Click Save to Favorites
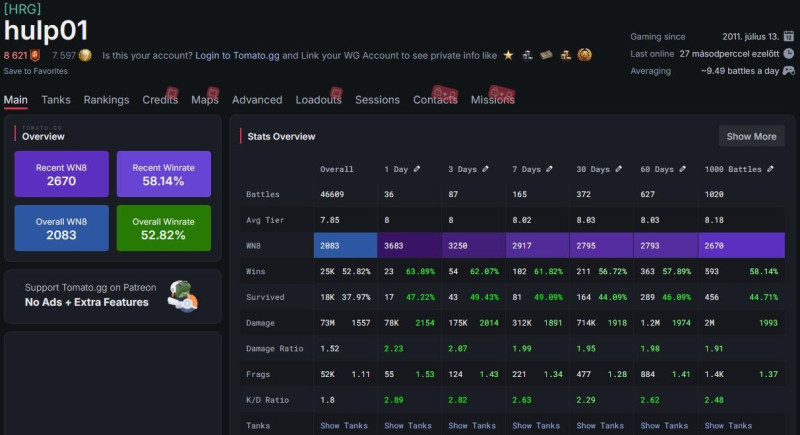Viewport: 800px width, 435px height. [x=36, y=71]
